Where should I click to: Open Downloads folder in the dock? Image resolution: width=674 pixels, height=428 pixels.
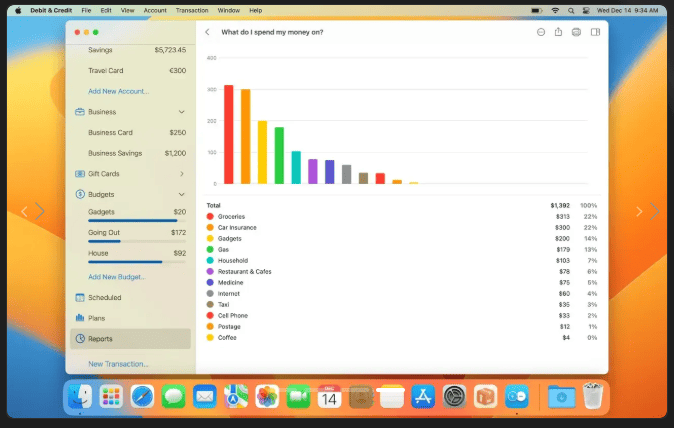[x=561, y=396]
